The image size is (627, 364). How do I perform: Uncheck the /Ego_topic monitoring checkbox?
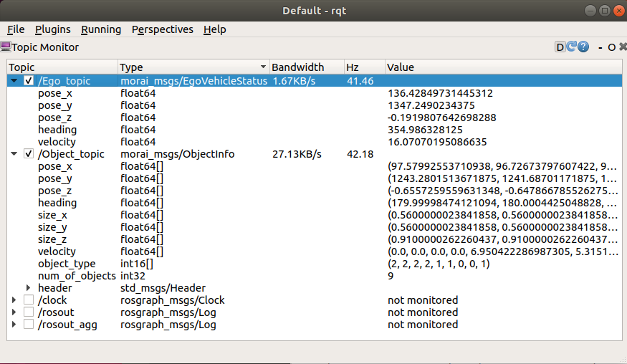(x=29, y=81)
